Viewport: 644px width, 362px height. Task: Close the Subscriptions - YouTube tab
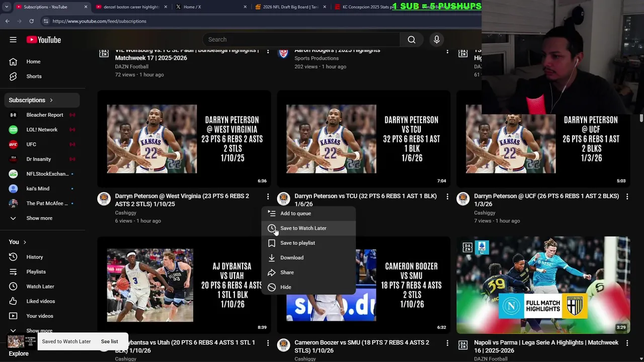pyautogui.click(x=86, y=7)
